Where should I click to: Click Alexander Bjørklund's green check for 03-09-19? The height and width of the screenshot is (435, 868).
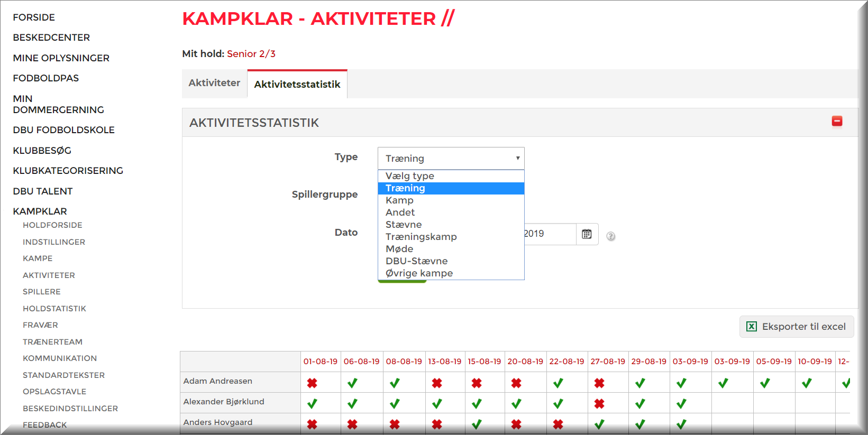(681, 404)
